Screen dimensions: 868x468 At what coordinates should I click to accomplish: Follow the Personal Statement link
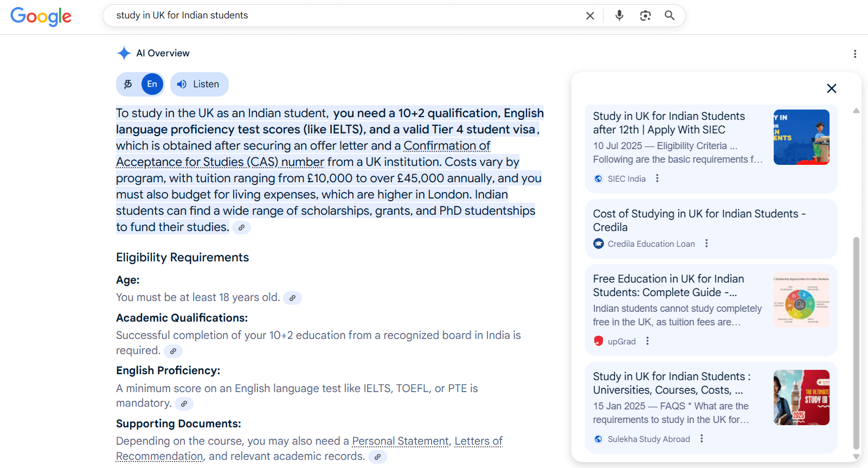pos(400,441)
